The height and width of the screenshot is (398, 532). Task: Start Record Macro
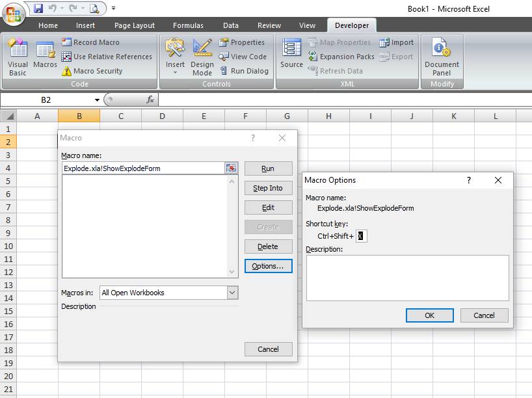90,42
